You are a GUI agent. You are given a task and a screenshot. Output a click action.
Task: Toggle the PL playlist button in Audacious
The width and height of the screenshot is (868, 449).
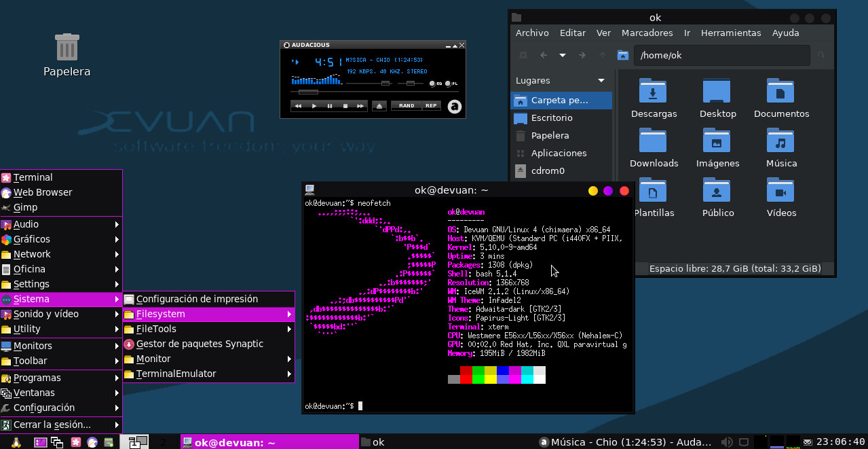451,84
